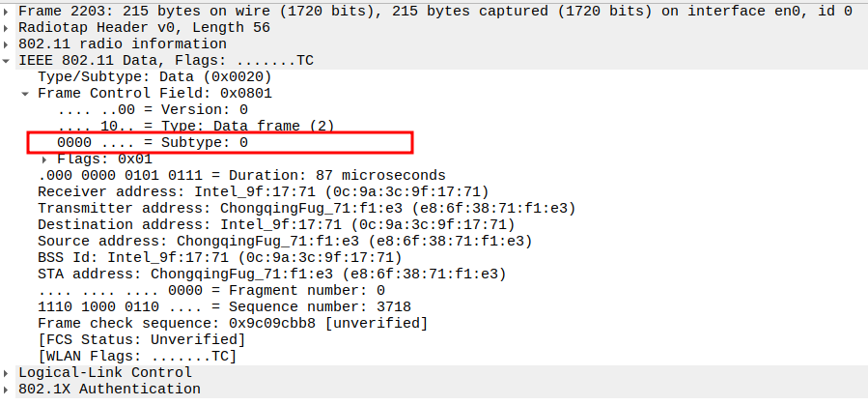Screen dimensions: 868x405
Task: Expand the 802.1X Authentication section
Action: (9, 390)
